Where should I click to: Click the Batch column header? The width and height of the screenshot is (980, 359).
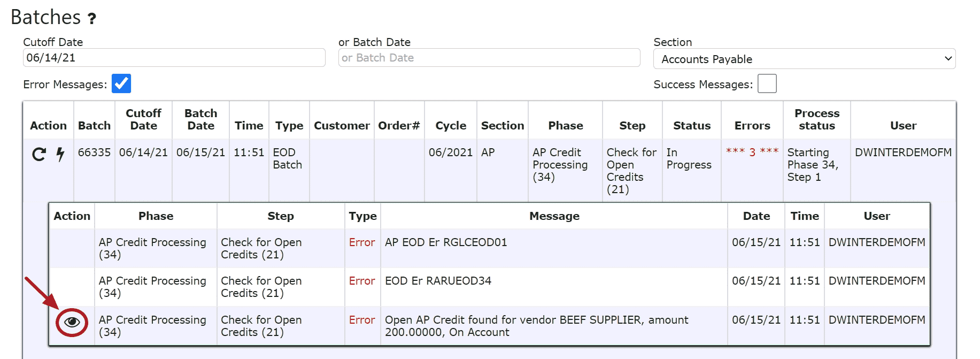click(94, 126)
